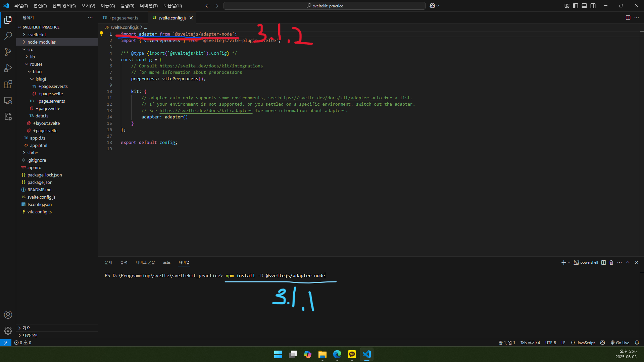Expand the lib folder
644x362 pixels.
tap(57, 57)
